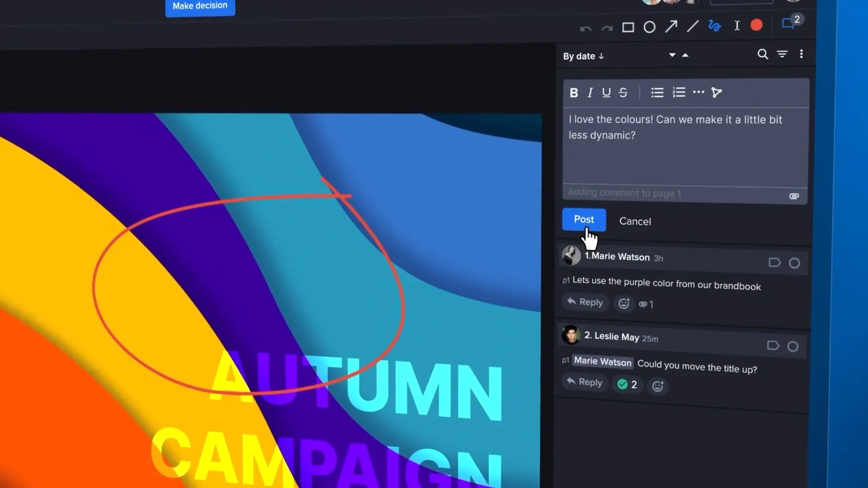Select the ellipse annotation tool
The height and width of the screenshot is (488, 868).
coord(650,28)
